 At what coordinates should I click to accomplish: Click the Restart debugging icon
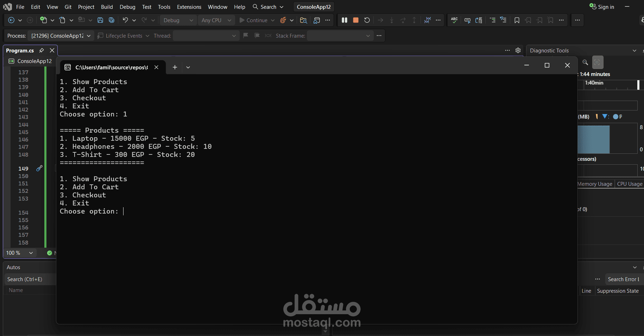367,20
